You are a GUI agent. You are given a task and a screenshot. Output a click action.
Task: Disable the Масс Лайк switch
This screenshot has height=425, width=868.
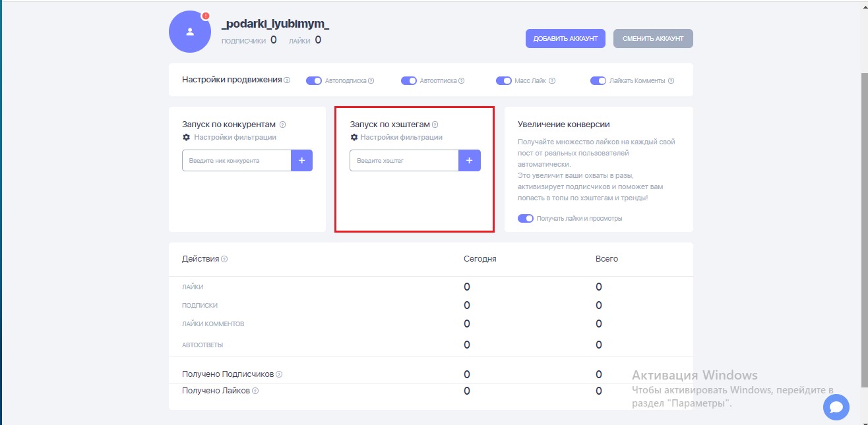coord(504,81)
